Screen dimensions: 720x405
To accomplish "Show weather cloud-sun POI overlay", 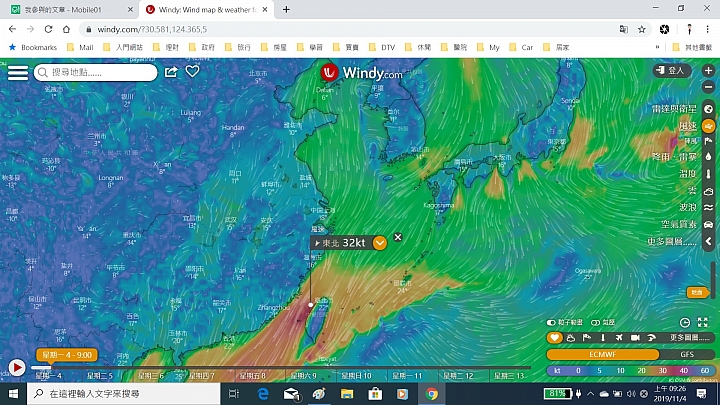I will pyautogui.click(x=571, y=338).
